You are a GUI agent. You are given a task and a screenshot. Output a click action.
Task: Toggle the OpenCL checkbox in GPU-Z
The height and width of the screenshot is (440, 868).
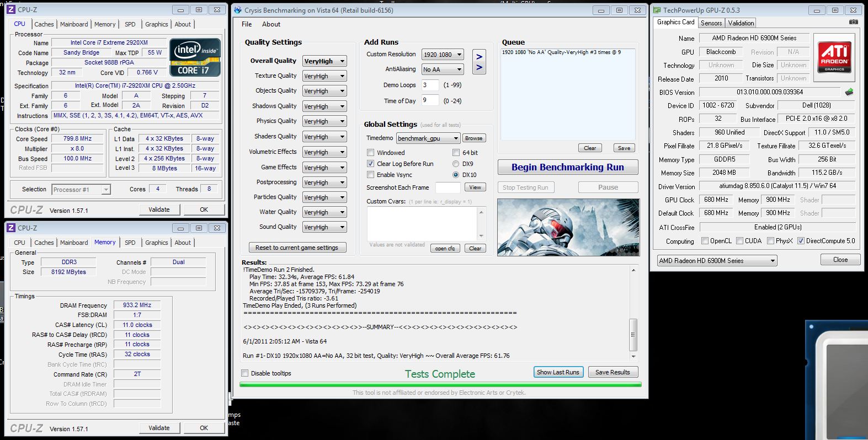(x=705, y=241)
